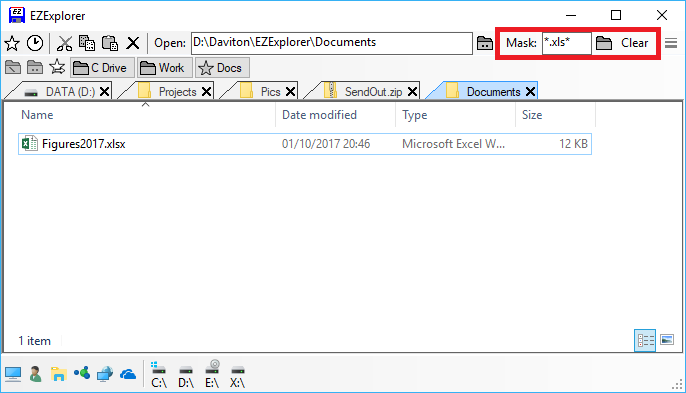
Task: Click the Homegroup icon in bottom bar
Action: point(82,373)
